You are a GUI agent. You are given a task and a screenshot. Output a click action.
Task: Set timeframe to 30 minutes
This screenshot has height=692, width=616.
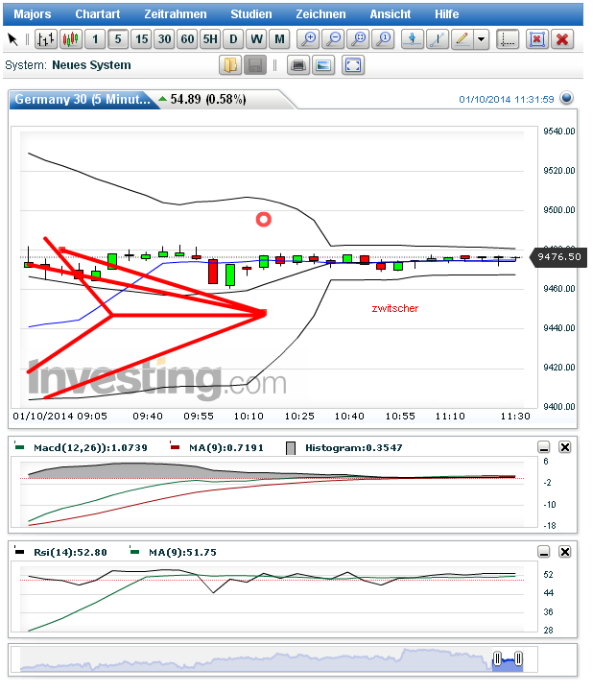point(165,39)
